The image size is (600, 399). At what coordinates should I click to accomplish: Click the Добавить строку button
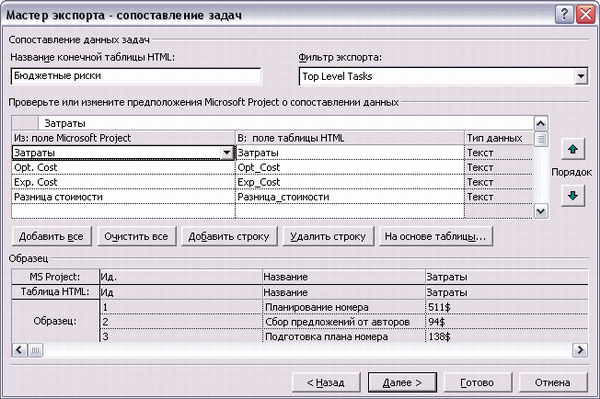(229, 236)
